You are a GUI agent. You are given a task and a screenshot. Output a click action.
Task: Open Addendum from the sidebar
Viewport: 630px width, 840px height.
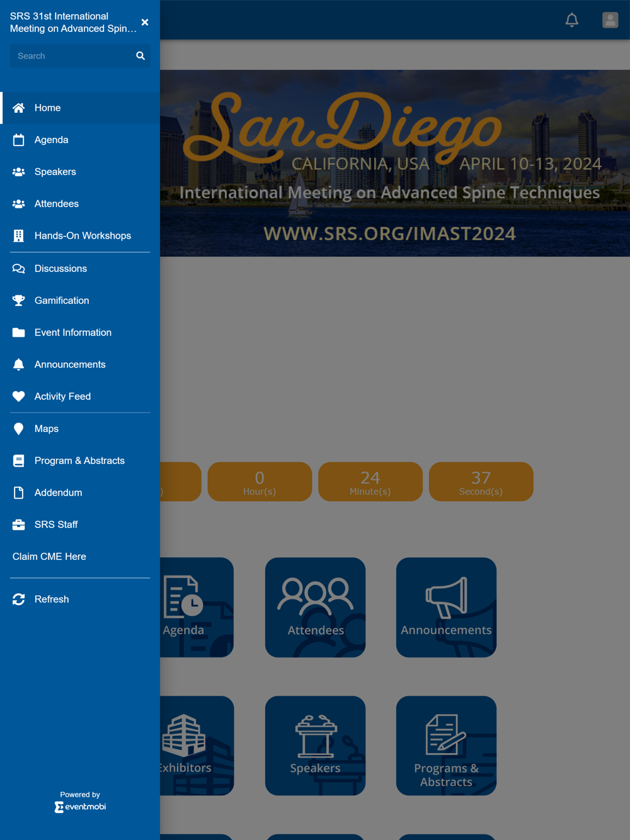(x=80, y=493)
